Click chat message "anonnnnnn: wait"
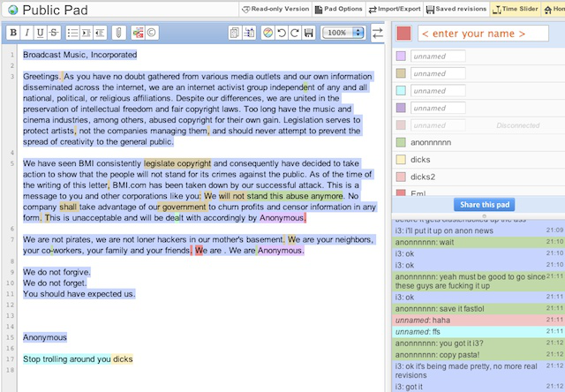Screen dimensions: 565x392 (478, 242)
